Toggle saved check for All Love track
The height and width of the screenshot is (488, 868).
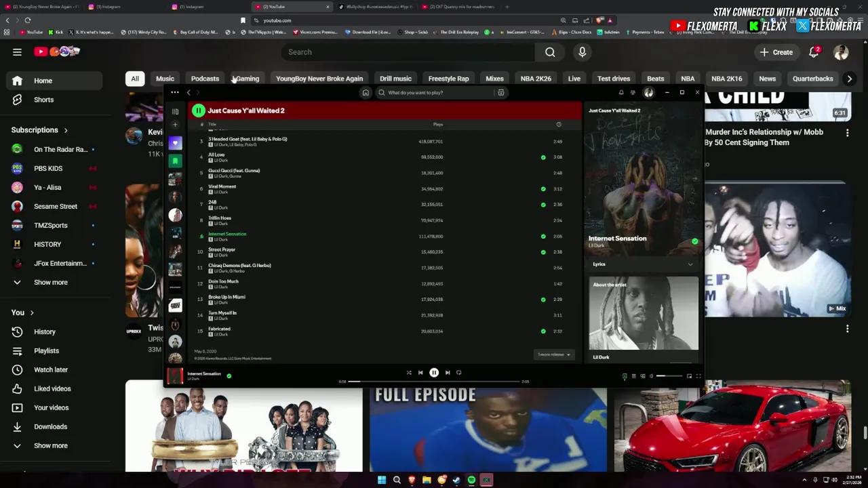coord(543,157)
